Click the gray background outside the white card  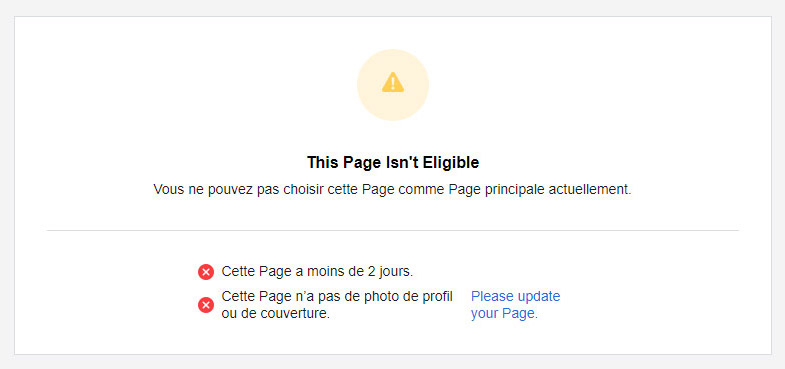[392, 8]
